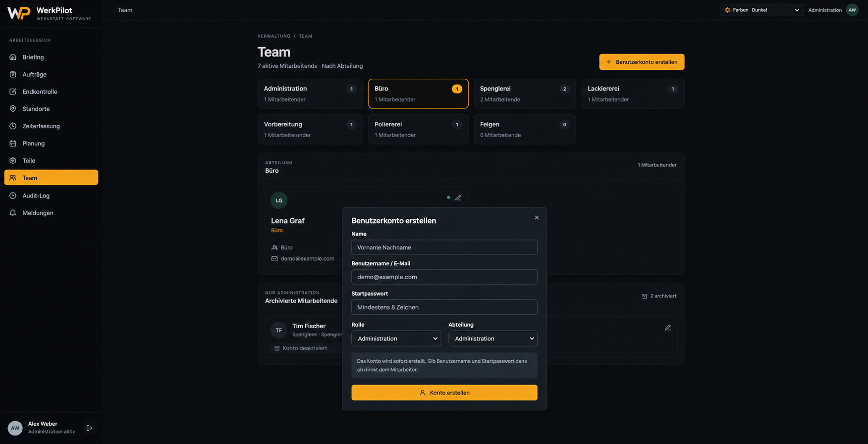Open Aufträge in the sidebar
Viewport: 868px width, 444px height.
[51, 74]
